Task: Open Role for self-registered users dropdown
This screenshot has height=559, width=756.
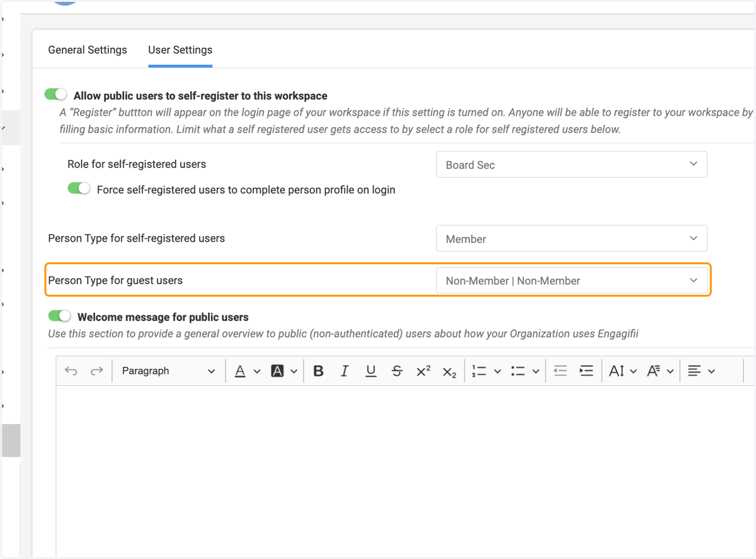Action: 571,164
